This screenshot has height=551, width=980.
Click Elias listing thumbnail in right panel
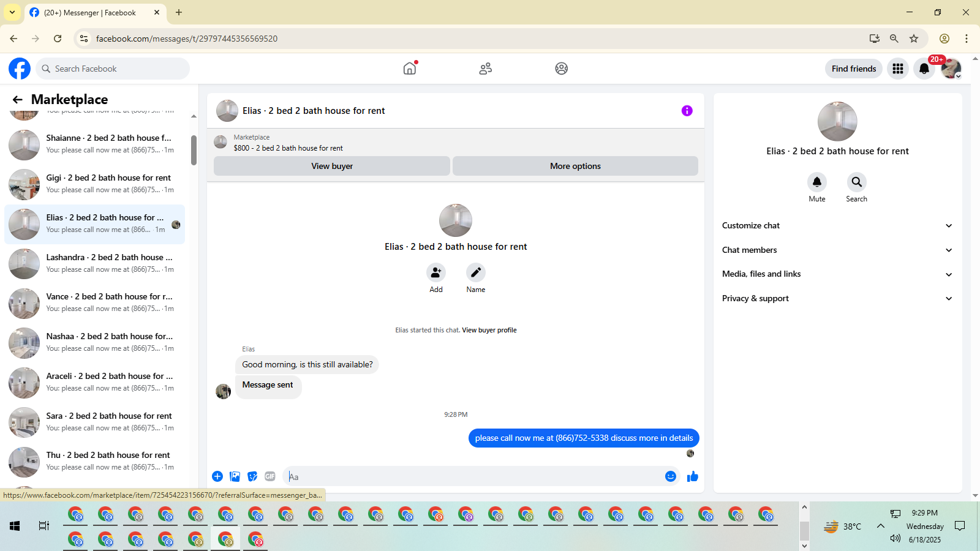point(837,121)
